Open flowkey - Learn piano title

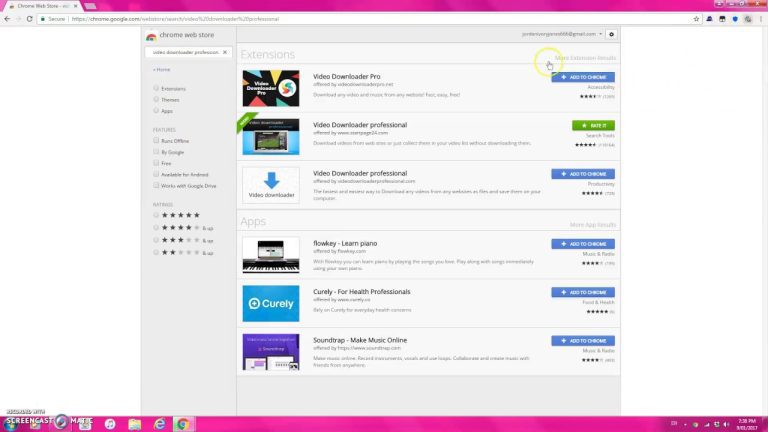pos(345,243)
